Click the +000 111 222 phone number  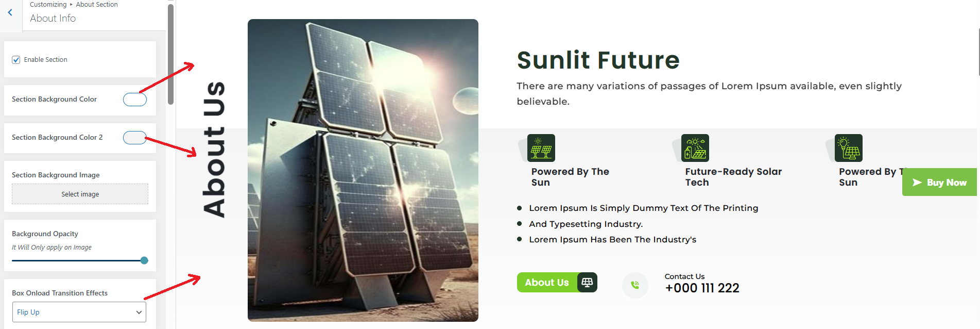(x=702, y=288)
